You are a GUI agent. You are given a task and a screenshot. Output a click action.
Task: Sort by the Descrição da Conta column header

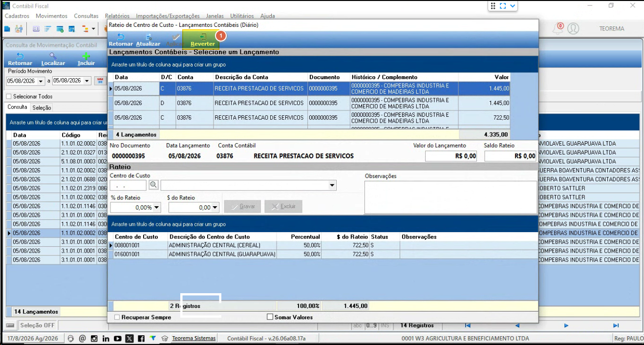[241, 77]
